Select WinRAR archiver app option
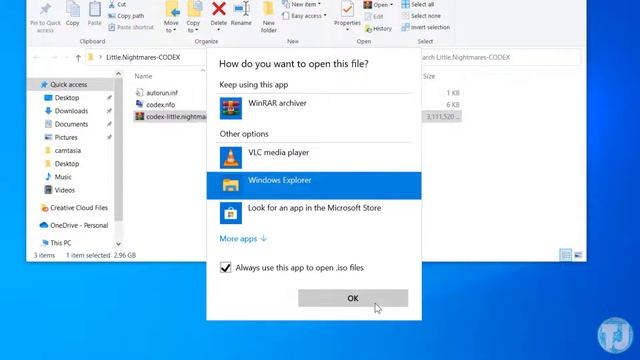Viewport: 640px width, 360px height. [x=314, y=108]
